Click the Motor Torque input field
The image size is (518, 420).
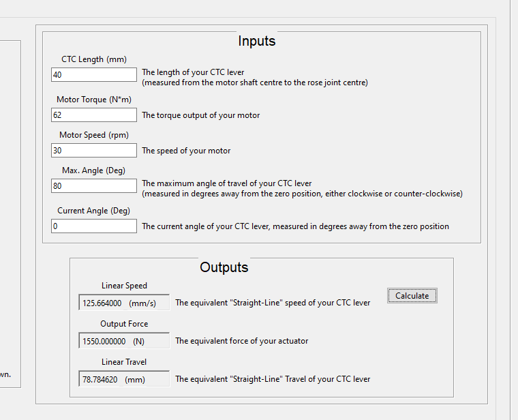pos(94,115)
